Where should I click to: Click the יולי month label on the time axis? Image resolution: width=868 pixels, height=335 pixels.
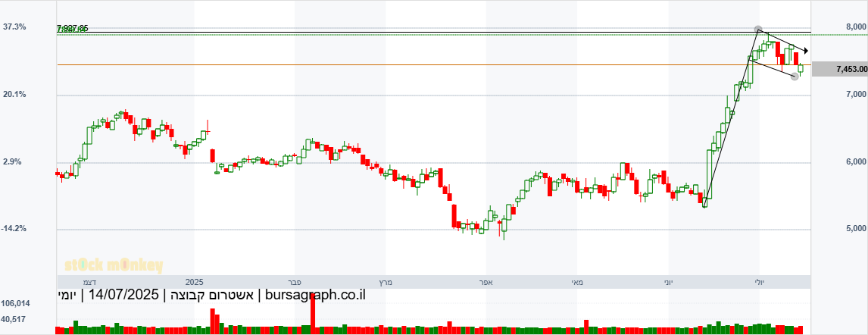click(760, 282)
